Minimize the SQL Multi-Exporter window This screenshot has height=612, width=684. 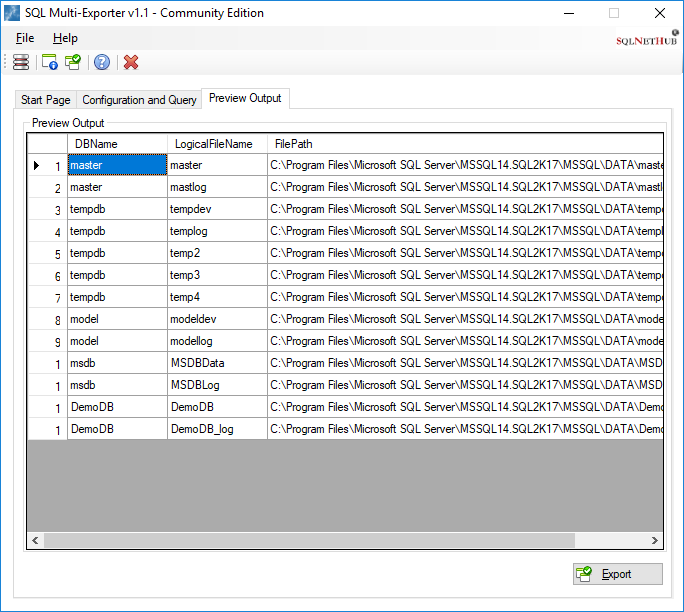point(569,13)
